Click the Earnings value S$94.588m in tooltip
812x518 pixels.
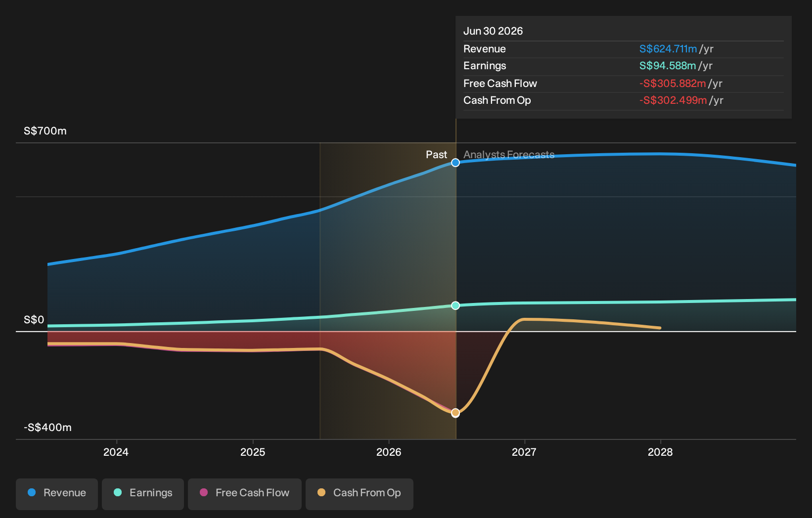(668, 66)
